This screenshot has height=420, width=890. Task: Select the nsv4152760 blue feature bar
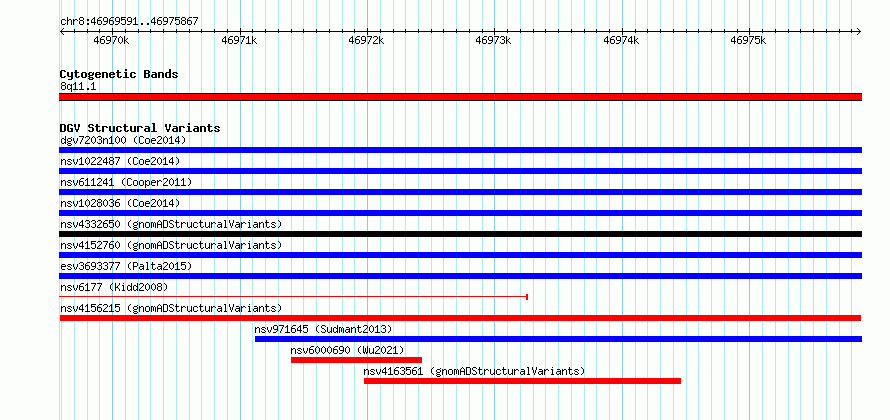coord(460,255)
